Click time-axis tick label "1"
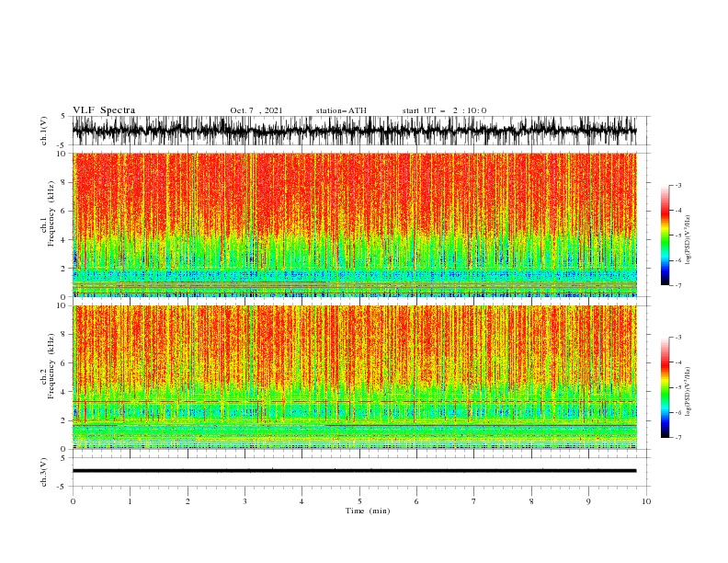The image size is (728, 563). click(130, 501)
